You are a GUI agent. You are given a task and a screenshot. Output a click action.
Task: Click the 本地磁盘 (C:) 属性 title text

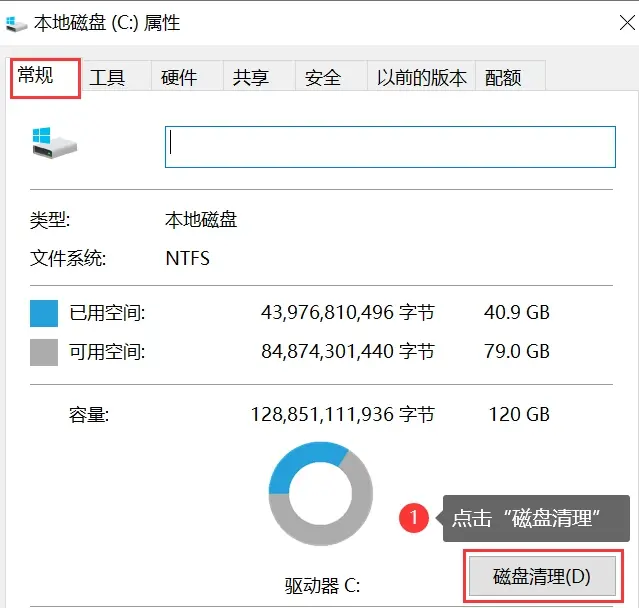tap(107, 23)
